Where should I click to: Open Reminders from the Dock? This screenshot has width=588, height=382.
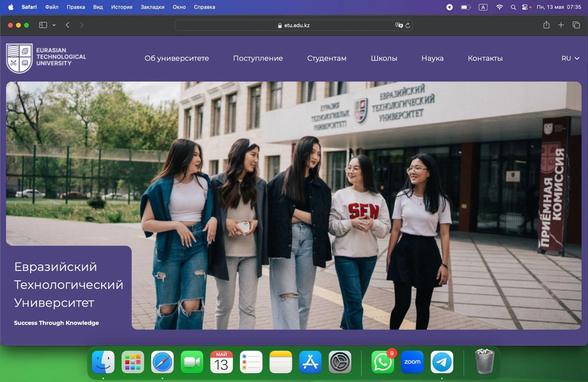251,362
